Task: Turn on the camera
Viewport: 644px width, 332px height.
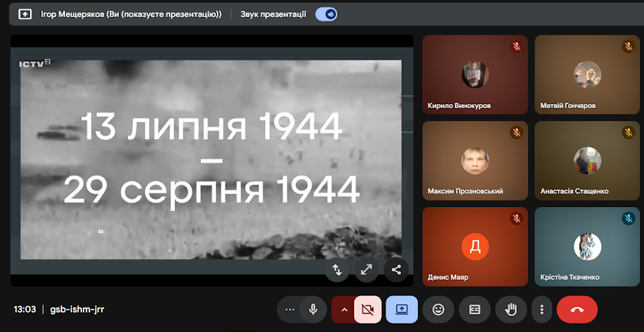Action: coord(367,309)
